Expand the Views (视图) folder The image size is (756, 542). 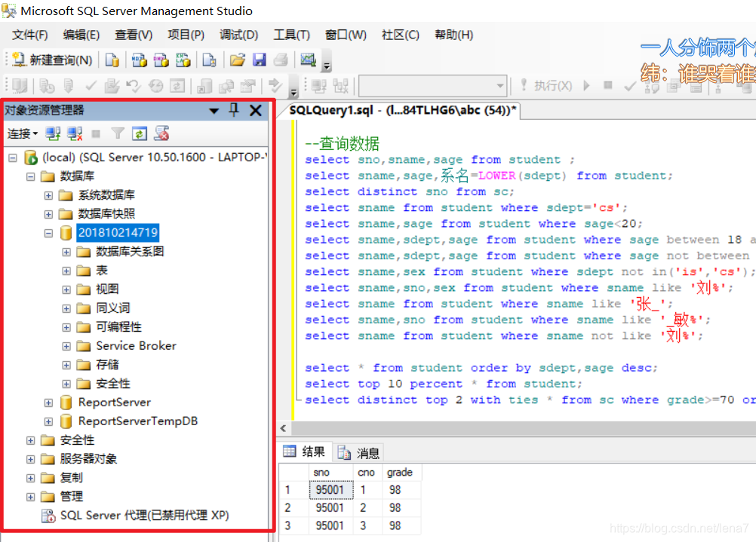pyautogui.click(x=66, y=289)
